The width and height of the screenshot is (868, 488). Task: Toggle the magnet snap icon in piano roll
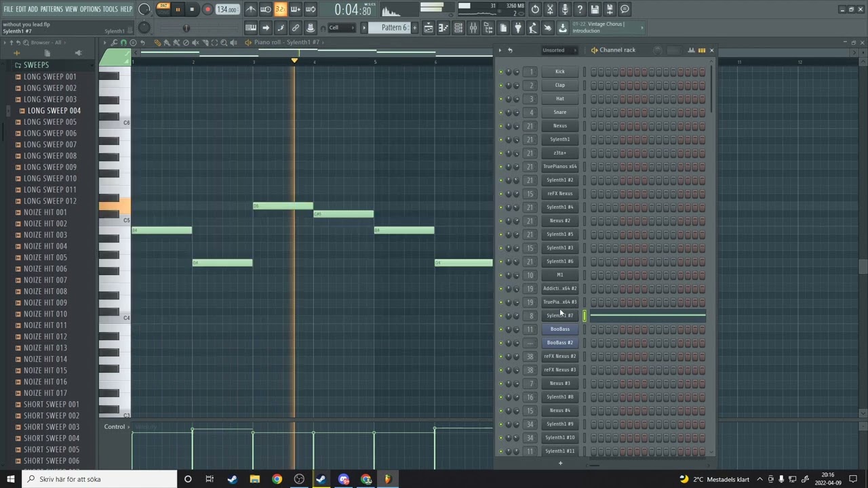tap(123, 43)
